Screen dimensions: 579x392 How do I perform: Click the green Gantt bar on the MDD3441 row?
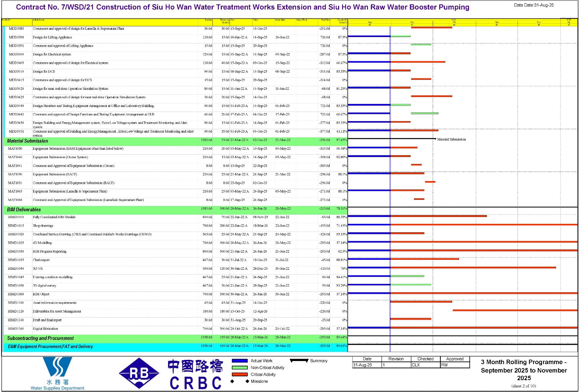[x=424, y=113]
